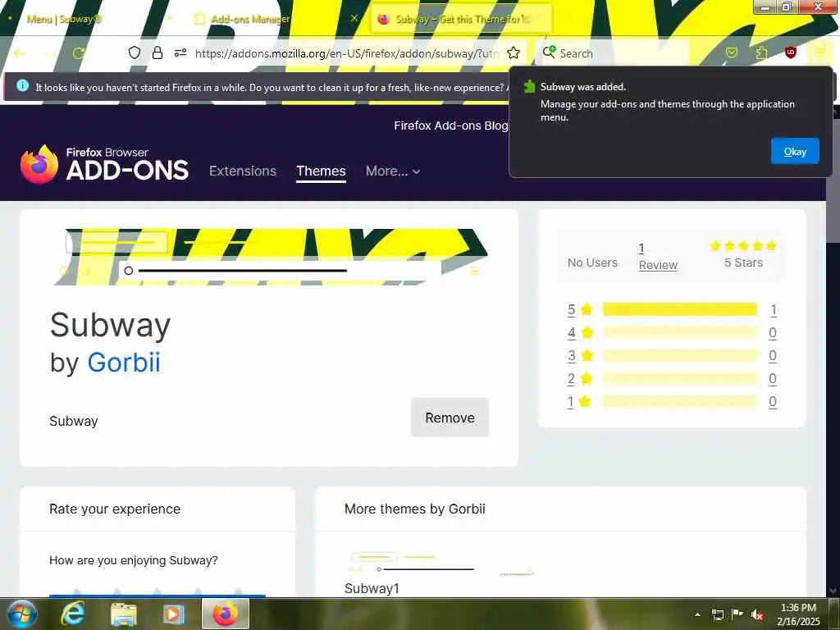Open Windows Media Player on the taskbar
The height and width of the screenshot is (630, 840).
(172, 614)
